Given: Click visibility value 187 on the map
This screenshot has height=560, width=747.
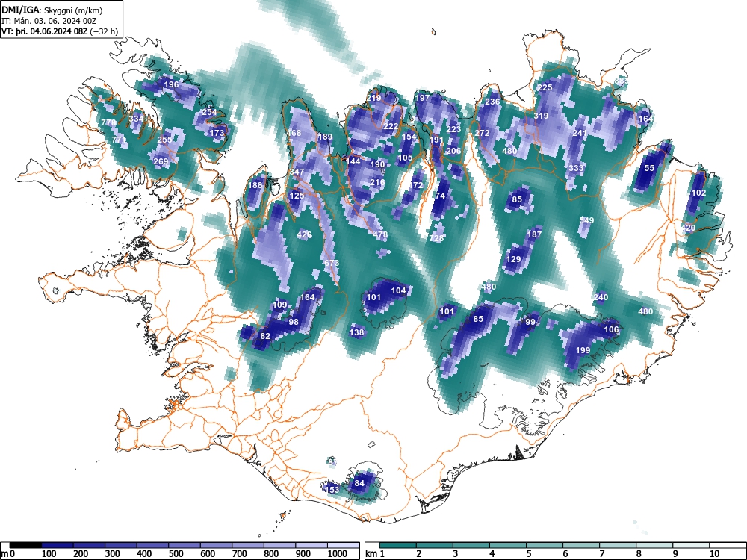Looking at the screenshot, I should tap(534, 234).
